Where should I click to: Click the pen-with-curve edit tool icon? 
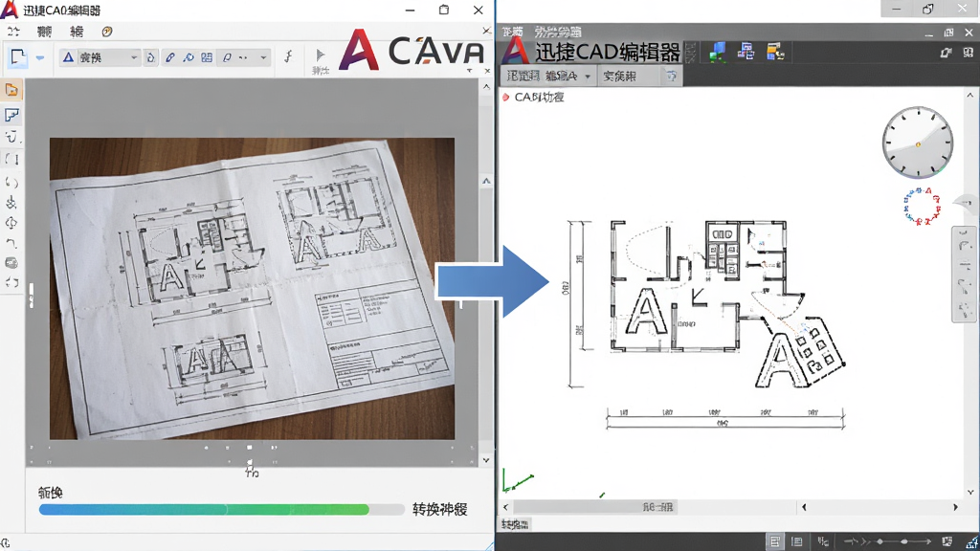[x=189, y=57]
